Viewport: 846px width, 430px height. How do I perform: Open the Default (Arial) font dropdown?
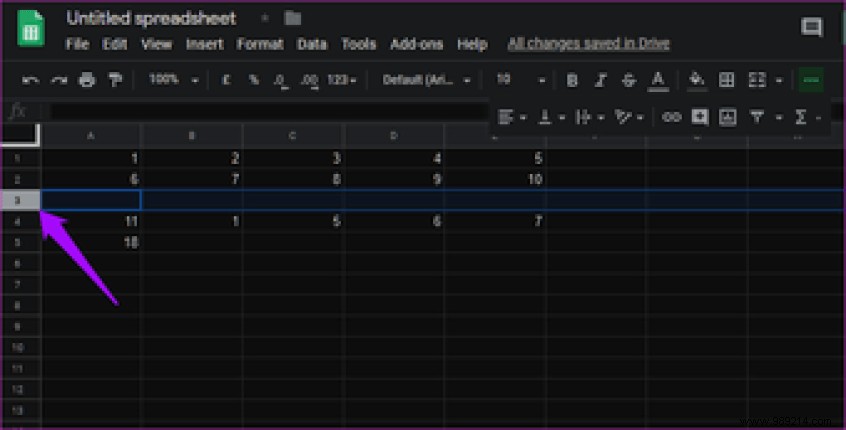pos(426,80)
